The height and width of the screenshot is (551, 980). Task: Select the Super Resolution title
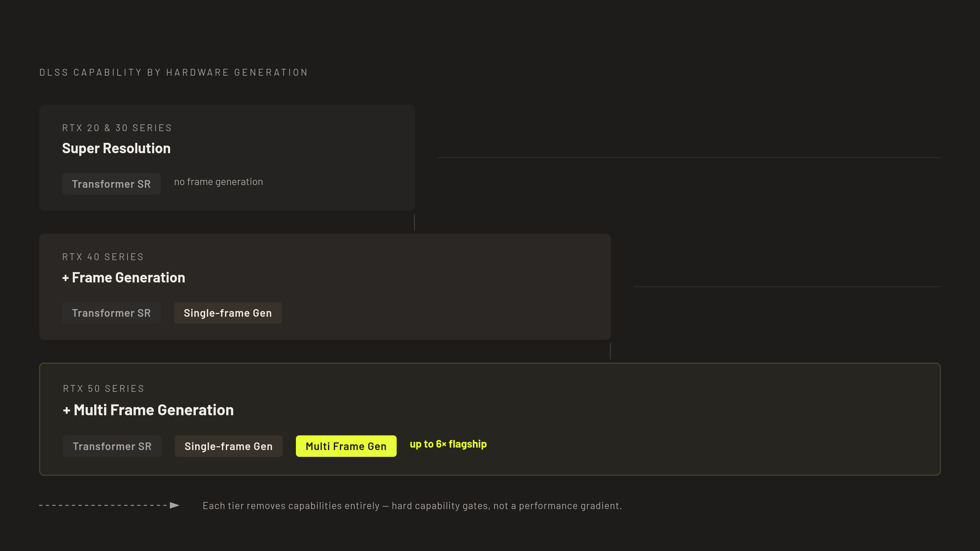pos(117,148)
